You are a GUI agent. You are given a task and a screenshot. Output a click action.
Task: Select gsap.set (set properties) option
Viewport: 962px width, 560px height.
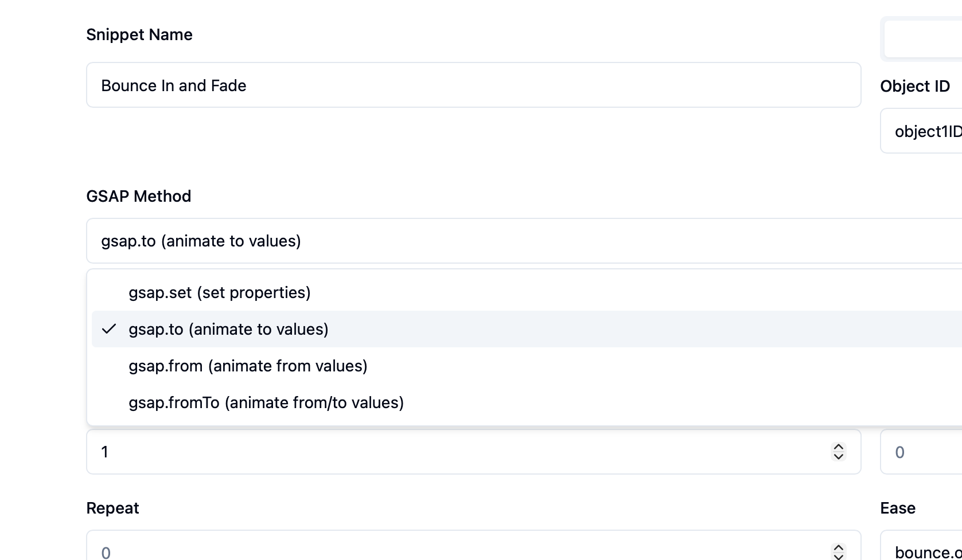pyautogui.click(x=220, y=292)
